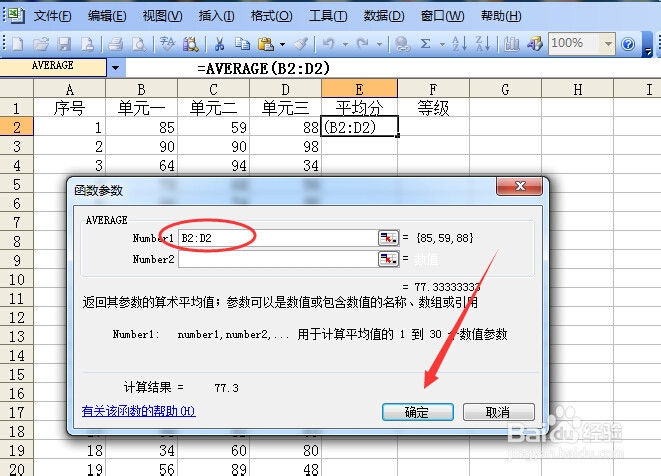Click the Redo arrow icon
Viewport: 661px width, 476px height.
363,43
